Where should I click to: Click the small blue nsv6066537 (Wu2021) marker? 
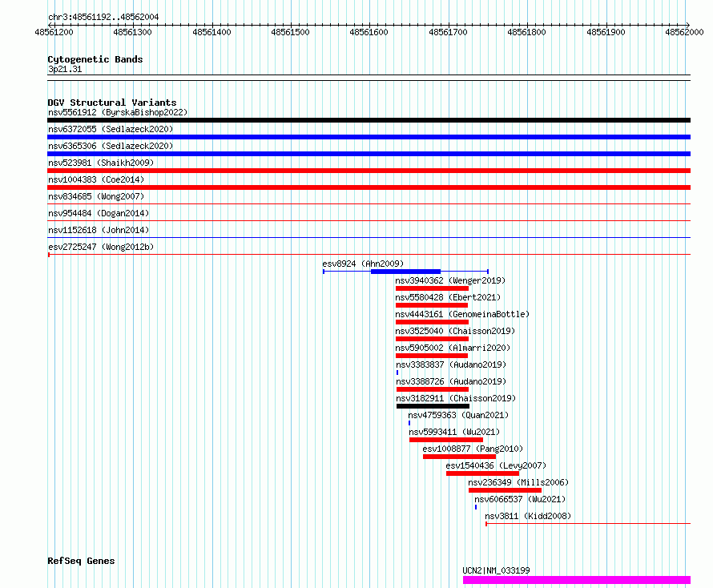476,507
